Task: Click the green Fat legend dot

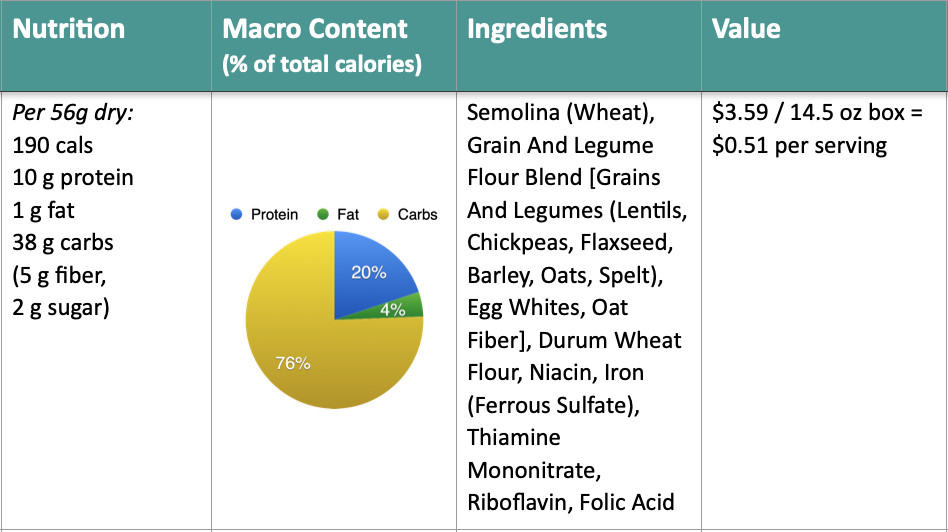Action: [323, 214]
